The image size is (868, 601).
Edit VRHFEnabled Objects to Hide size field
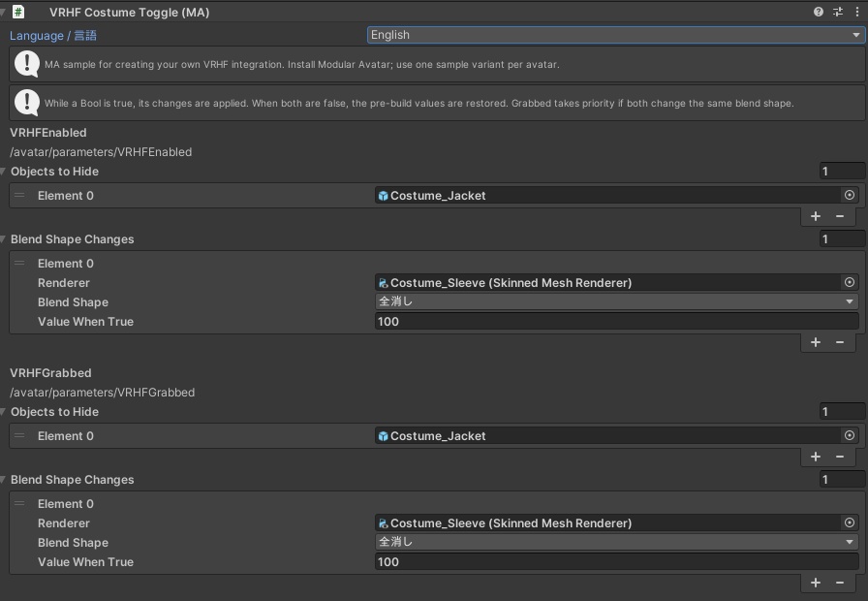pyautogui.click(x=842, y=172)
